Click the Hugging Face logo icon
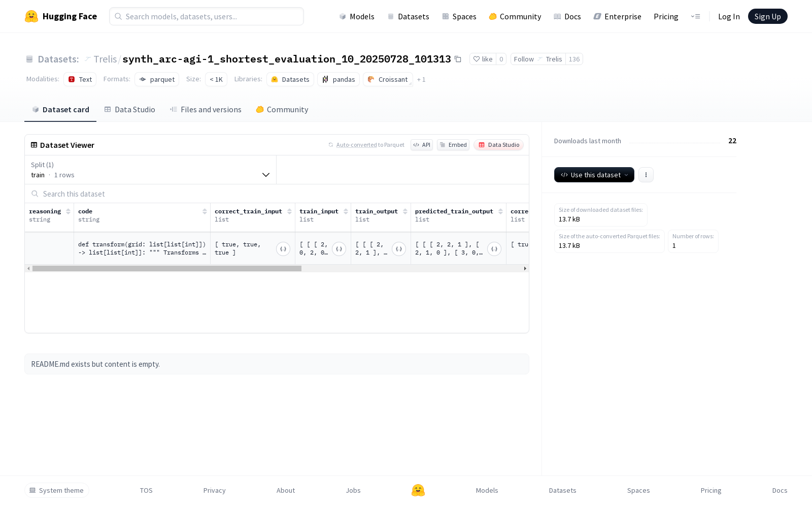Screen dimensions: 812x508 pos(31,16)
